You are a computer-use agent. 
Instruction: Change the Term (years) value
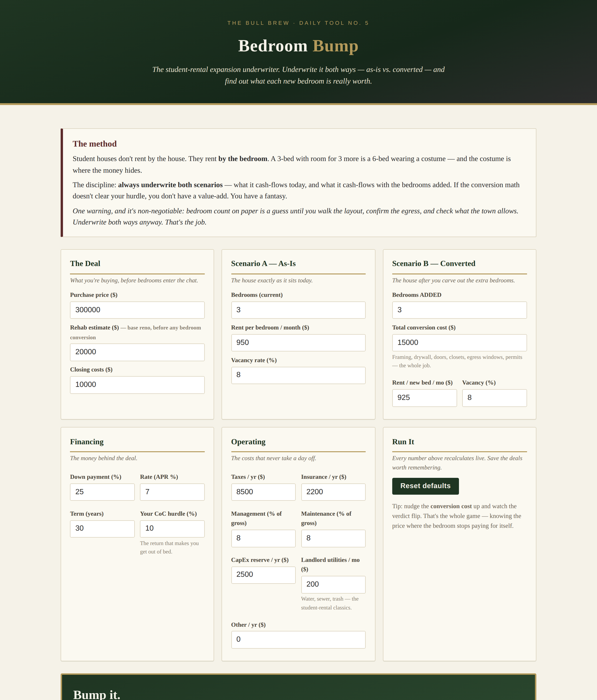point(102,528)
